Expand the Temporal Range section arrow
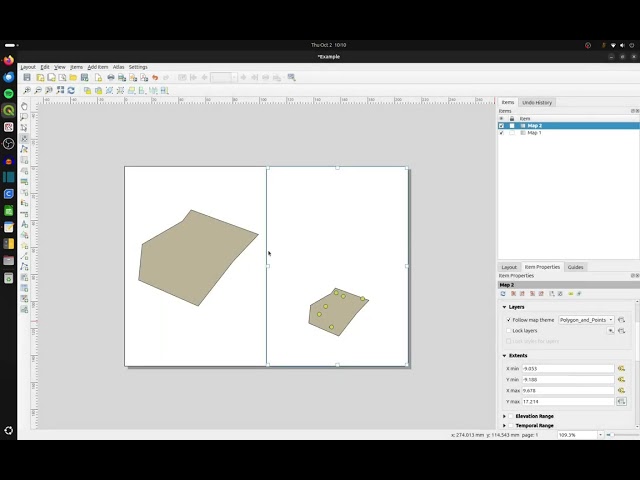 tap(504, 426)
